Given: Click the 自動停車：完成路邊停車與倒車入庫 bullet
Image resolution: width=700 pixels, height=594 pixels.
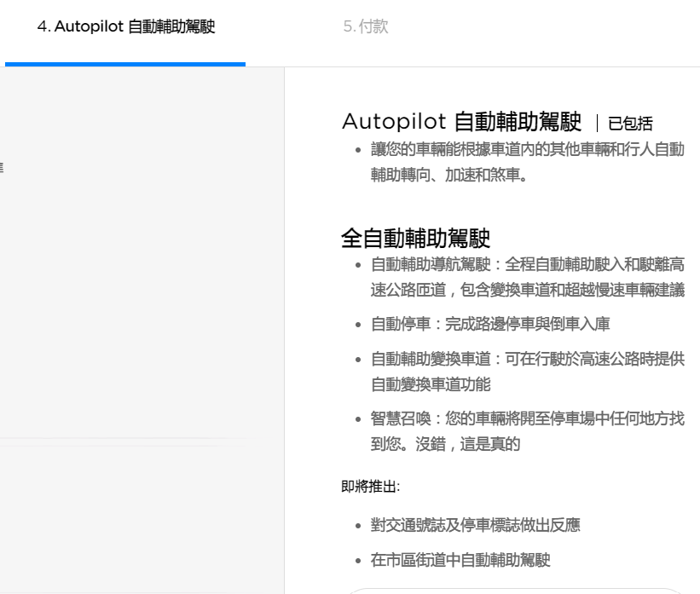Looking at the screenshot, I should (490, 324).
